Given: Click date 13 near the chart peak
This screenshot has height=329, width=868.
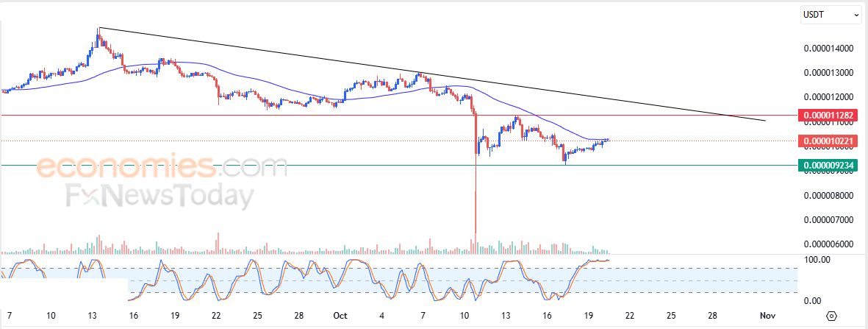Looking at the screenshot, I should [92, 316].
